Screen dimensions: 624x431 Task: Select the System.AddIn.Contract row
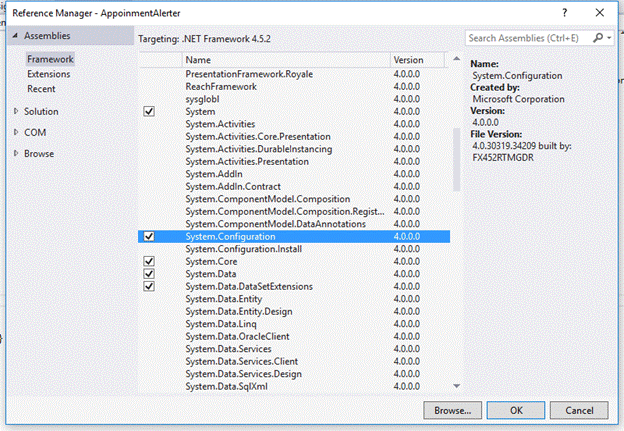(x=294, y=187)
